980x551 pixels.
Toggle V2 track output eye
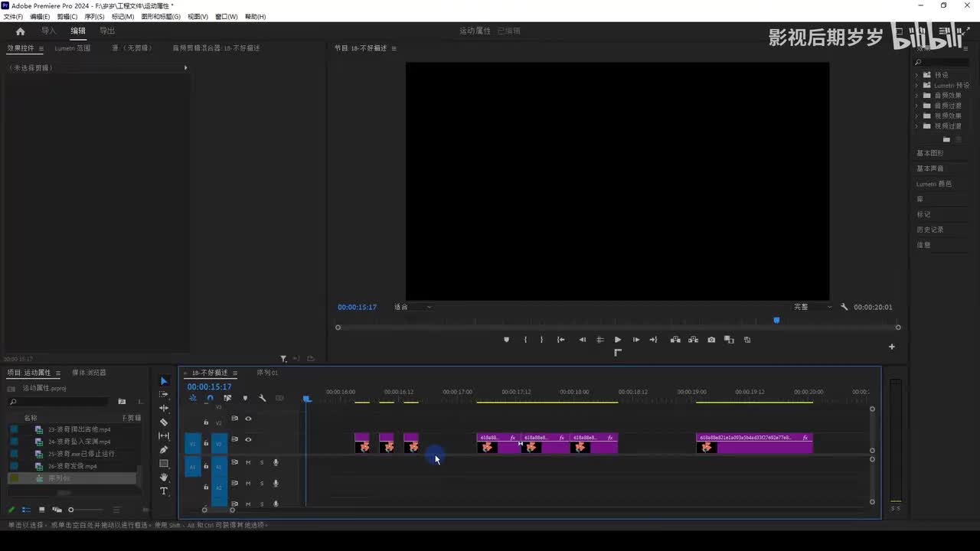pos(248,419)
